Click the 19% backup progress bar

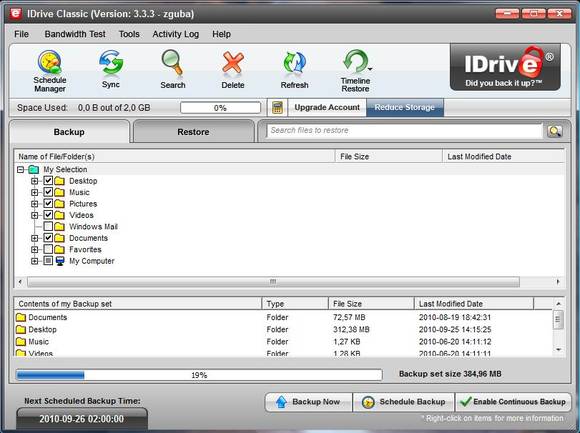click(199, 375)
